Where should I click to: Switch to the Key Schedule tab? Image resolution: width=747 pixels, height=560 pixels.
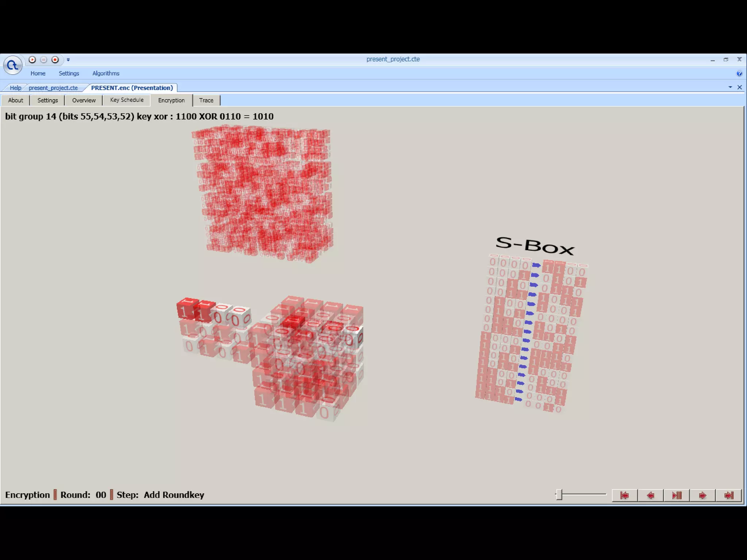[x=127, y=100]
